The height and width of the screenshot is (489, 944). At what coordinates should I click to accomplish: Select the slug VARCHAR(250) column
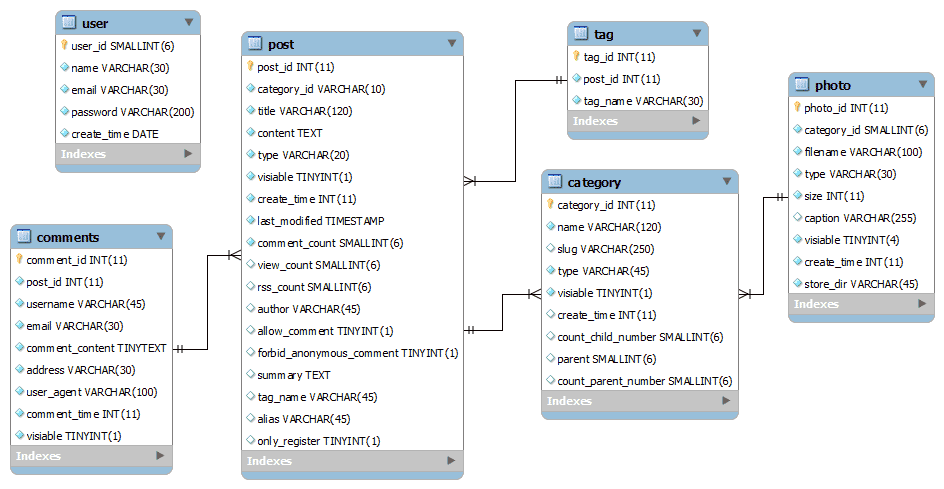coord(606,249)
